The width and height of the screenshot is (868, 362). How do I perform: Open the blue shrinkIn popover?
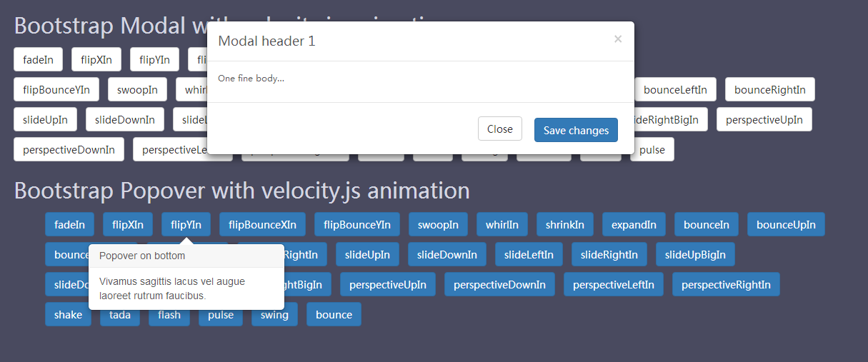click(x=565, y=224)
